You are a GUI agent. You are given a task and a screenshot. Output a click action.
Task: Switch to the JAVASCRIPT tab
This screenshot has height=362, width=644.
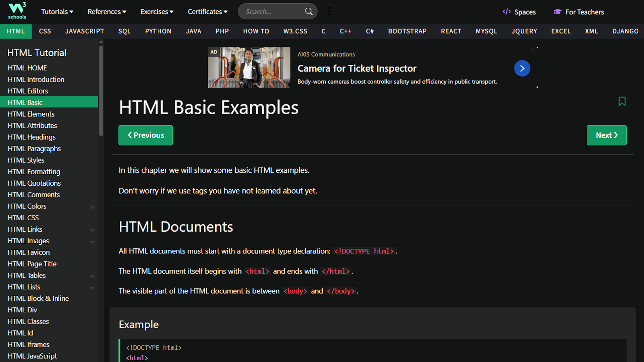click(85, 31)
